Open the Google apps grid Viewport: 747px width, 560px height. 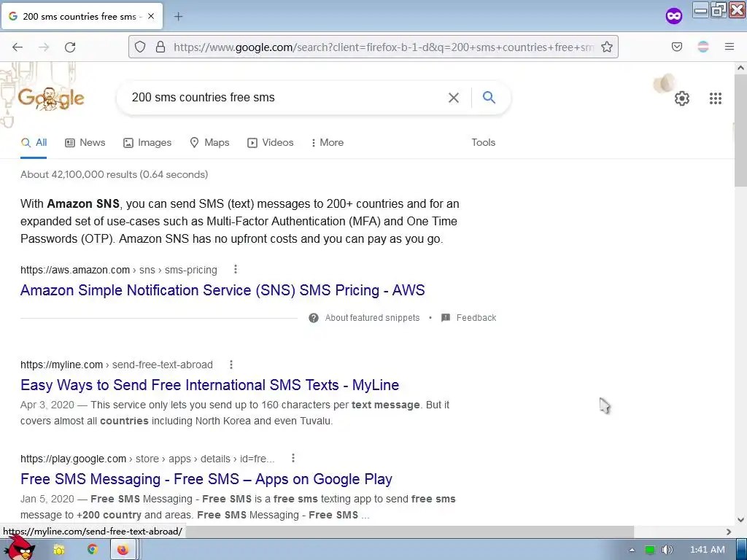click(x=715, y=98)
